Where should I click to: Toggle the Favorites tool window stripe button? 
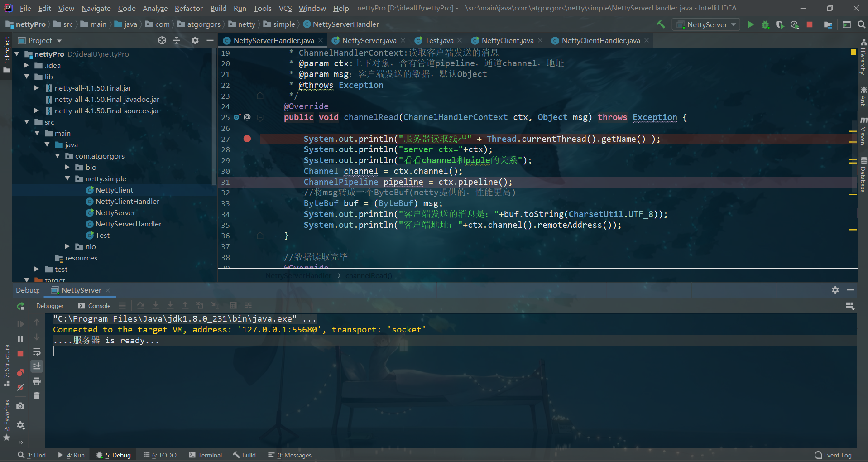pos(6,420)
